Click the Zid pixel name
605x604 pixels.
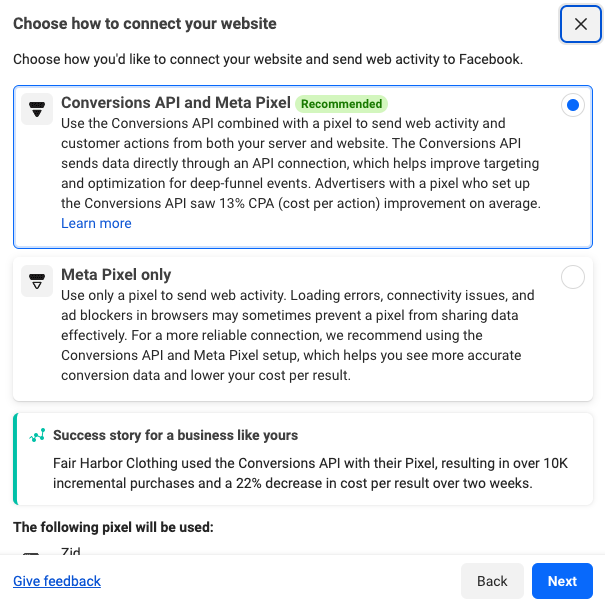coord(71,550)
